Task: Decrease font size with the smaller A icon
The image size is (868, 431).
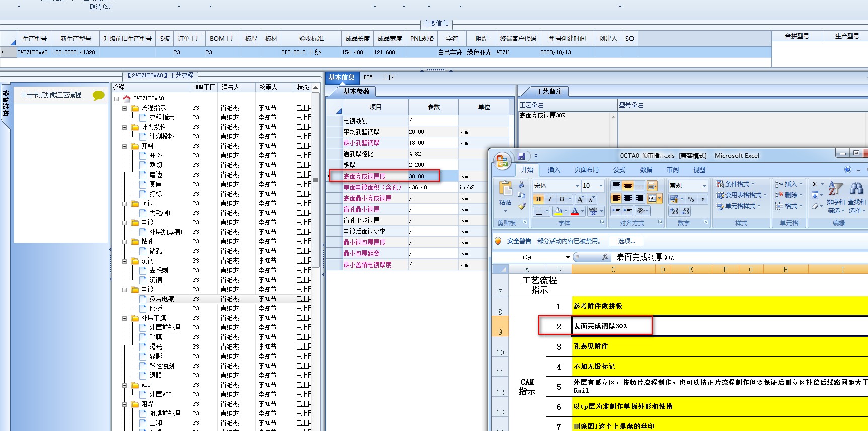Action: point(591,199)
